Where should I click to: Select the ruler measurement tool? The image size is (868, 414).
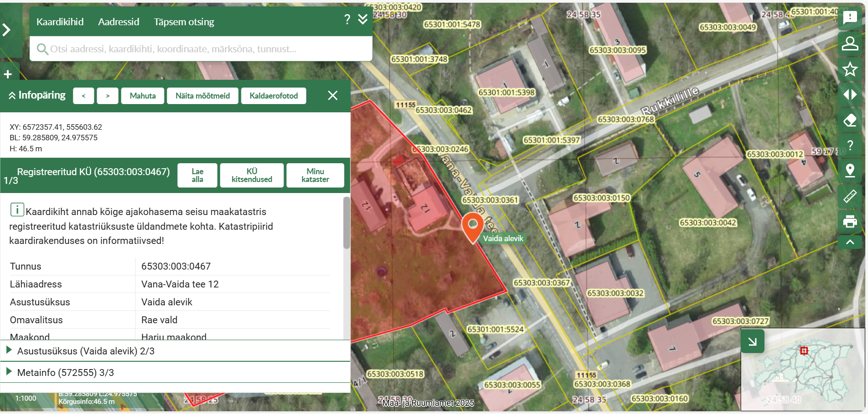pos(850,196)
